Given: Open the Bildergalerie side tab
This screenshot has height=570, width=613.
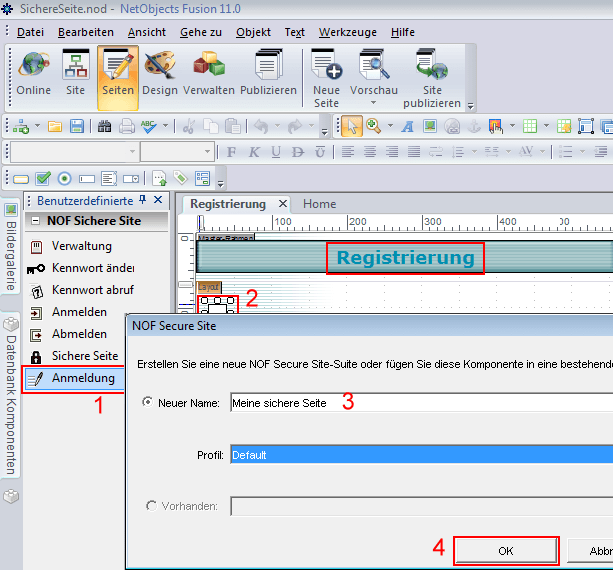Looking at the screenshot, I should tap(11, 248).
